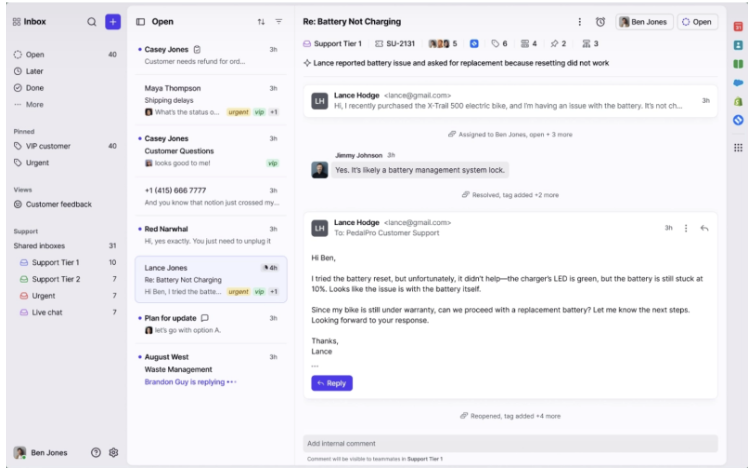This screenshot has width=750, height=472.
Task: Expand 'Reopened, tag added +4 more' activity
Action: click(510, 416)
